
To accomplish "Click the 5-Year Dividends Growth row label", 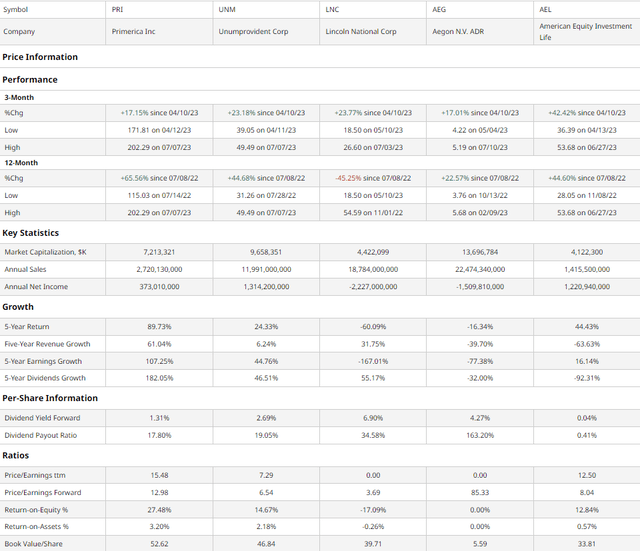I will click(x=45, y=378).
